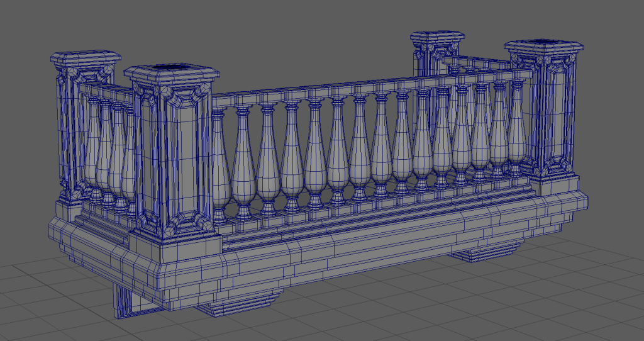This screenshot has width=644, height=341.
Task: Select the right support bracket under the base
Action: (486, 251)
